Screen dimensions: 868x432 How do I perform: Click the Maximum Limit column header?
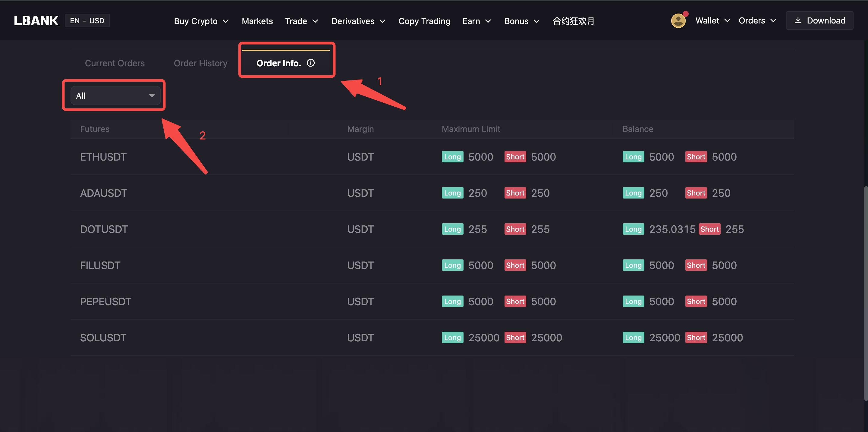[x=471, y=129]
